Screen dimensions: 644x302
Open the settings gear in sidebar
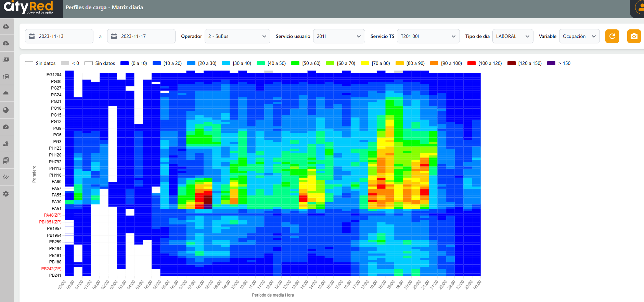click(6, 194)
